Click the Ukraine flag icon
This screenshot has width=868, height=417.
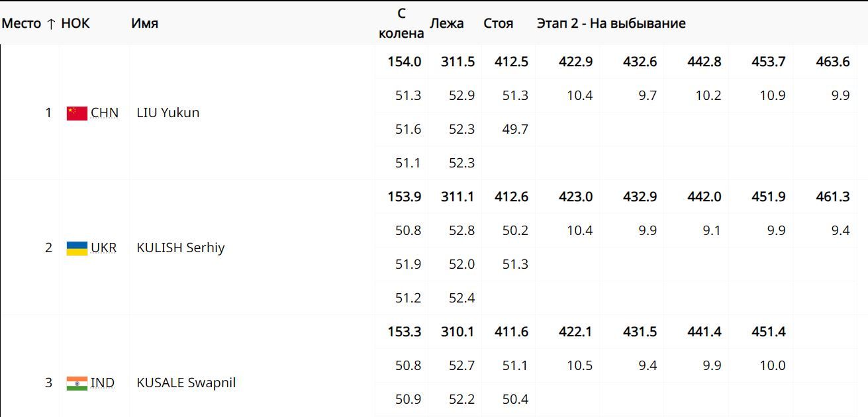pos(77,248)
